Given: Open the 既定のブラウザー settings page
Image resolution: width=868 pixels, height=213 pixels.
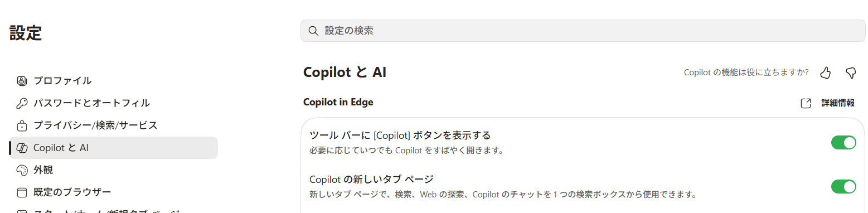Looking at the screenshot, I should [113, 192].
